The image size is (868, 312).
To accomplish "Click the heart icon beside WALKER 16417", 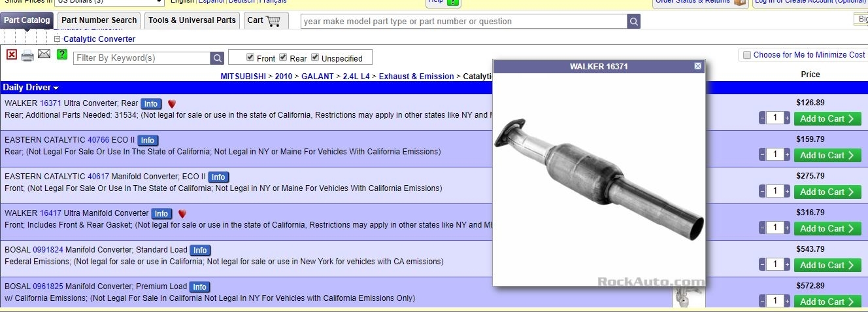I will click(x=182, y=214).
